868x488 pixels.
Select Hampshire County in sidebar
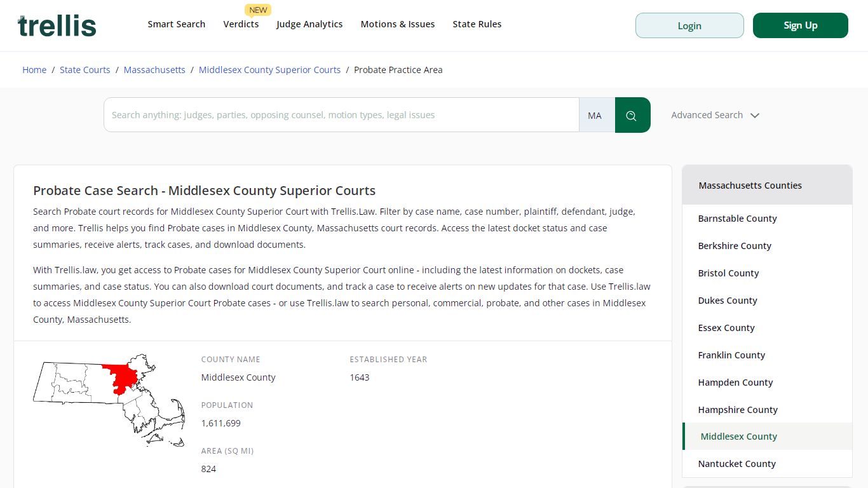pyautogui.click(x=738, y=410)
